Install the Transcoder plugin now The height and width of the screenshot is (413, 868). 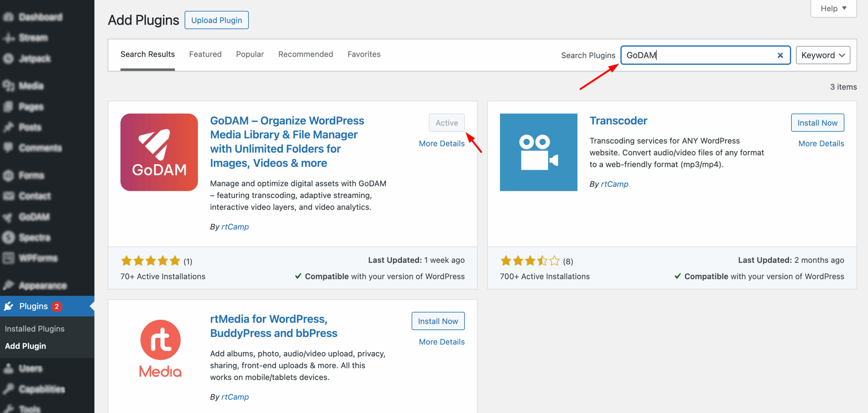[817, 123]
